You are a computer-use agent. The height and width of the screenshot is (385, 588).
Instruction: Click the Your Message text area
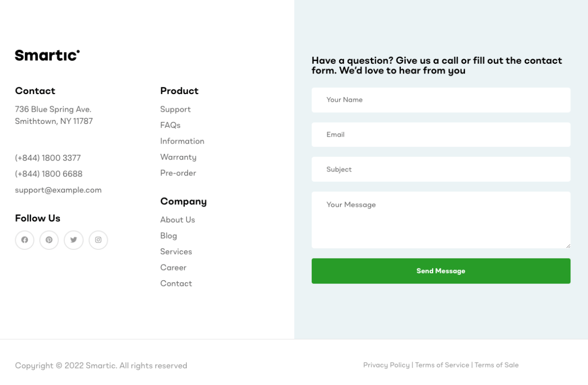tap(441, 220)
